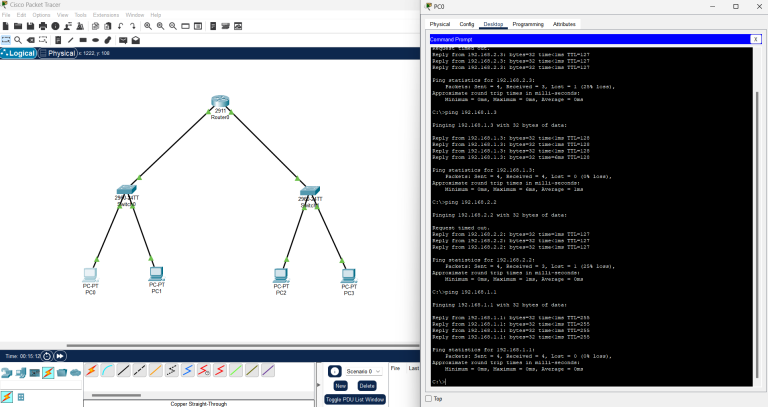
Task: Click the Power Cycle Devices button
Action: pos(47,356)
